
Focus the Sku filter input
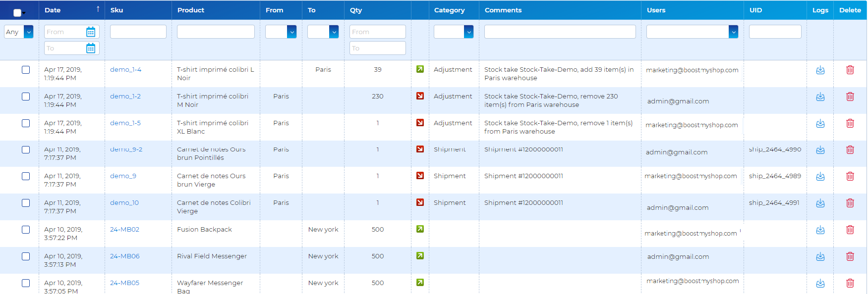tap(138, 32)
